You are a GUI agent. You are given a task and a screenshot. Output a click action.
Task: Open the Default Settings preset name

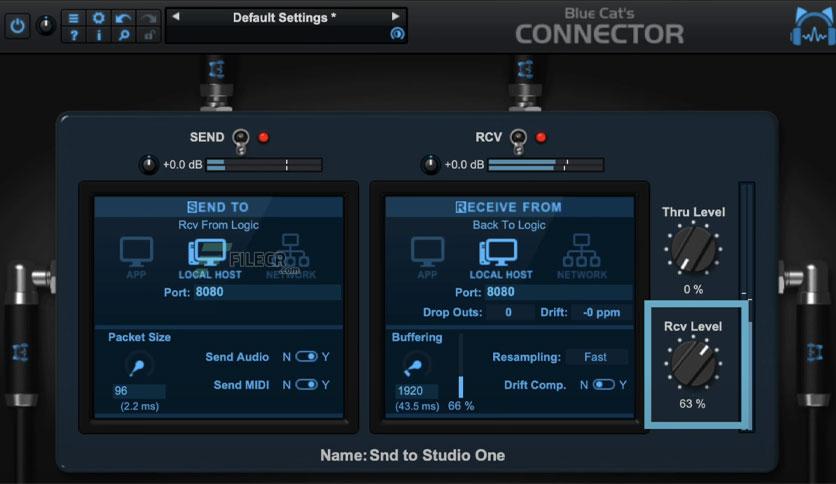pyautogui.click(x=284, y=18)
